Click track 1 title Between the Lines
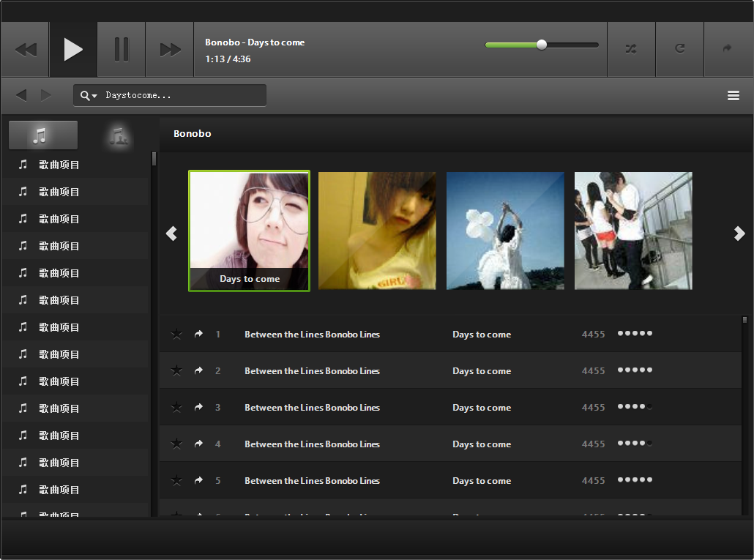This screenshot has height=560, width=754. (x=312, y=334)
